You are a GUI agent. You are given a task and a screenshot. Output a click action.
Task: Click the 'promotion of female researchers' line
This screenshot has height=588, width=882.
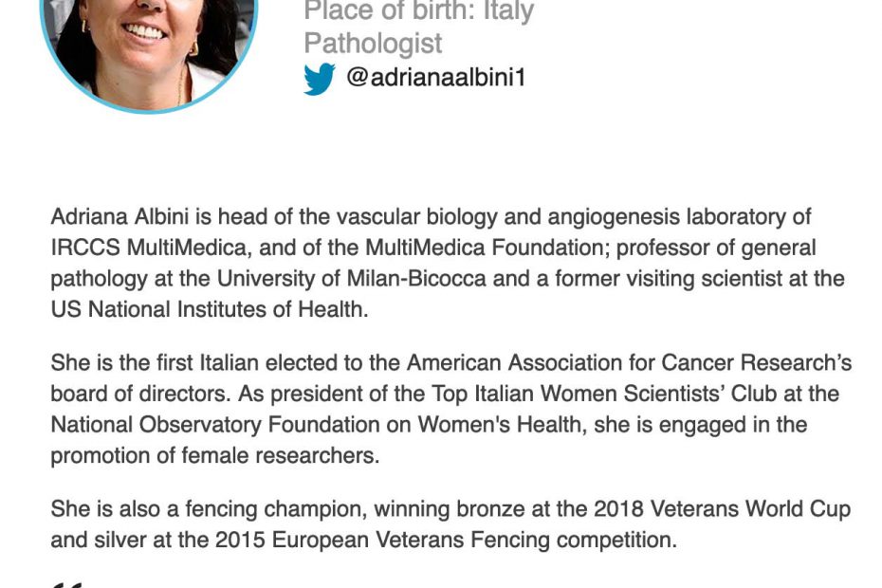[x=215, y=456]
